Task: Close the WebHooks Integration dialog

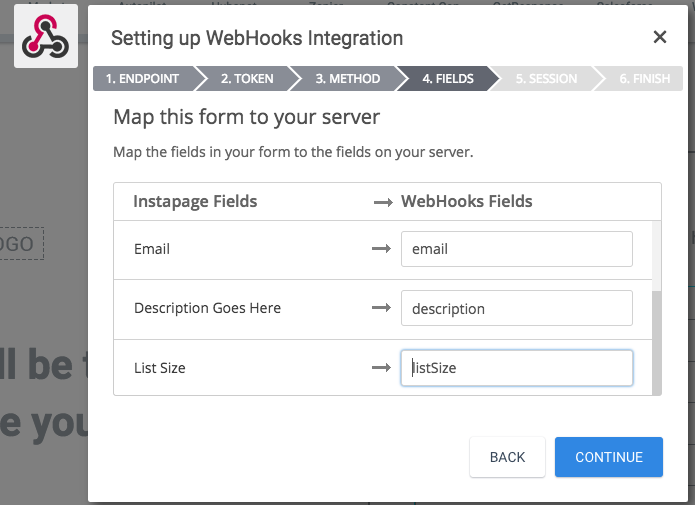Action: (660, 37)
